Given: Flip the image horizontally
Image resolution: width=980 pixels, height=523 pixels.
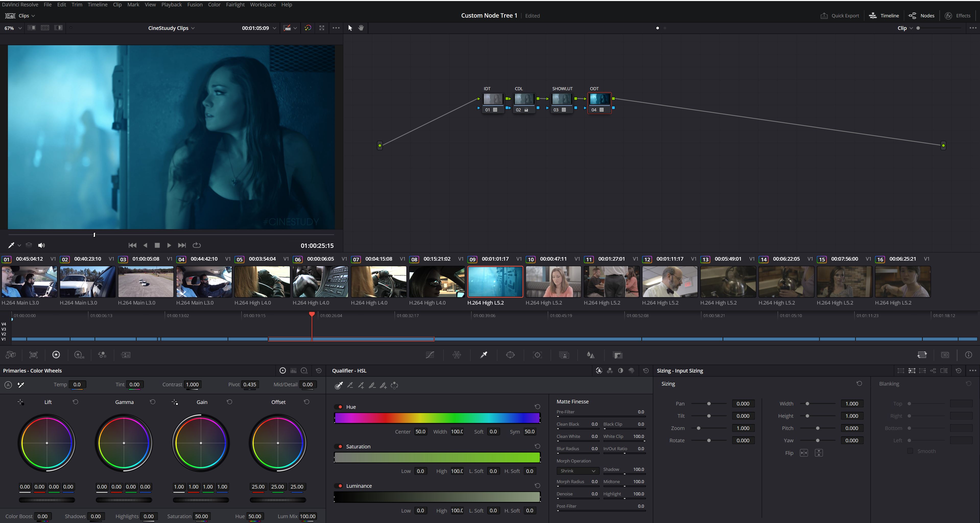Looking at the screenshot, I should click(x=804, y=453).
